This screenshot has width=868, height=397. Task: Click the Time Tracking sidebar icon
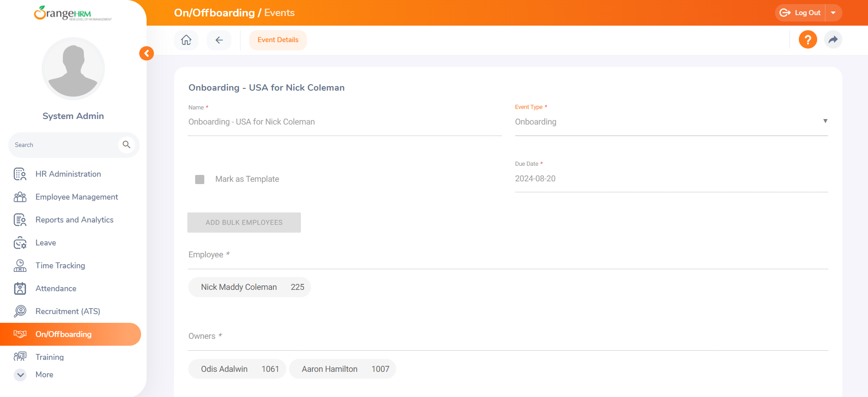20,266
